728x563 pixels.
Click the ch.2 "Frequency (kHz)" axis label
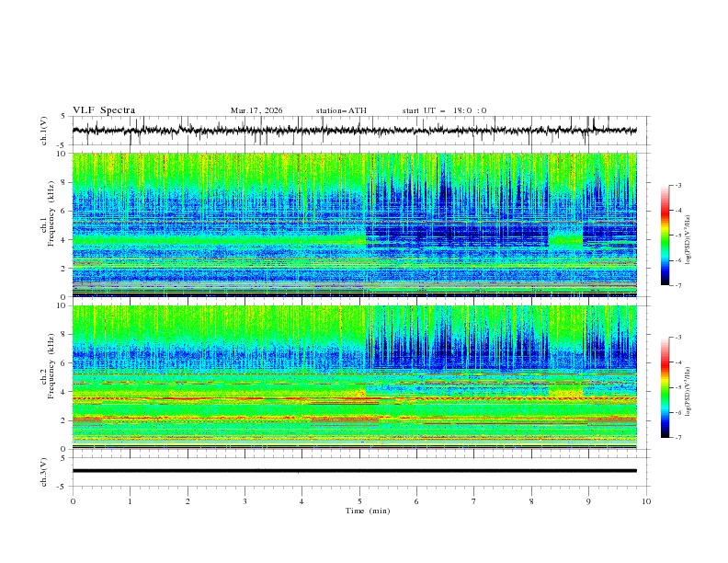pyautogui.click(x=51, y=366)
